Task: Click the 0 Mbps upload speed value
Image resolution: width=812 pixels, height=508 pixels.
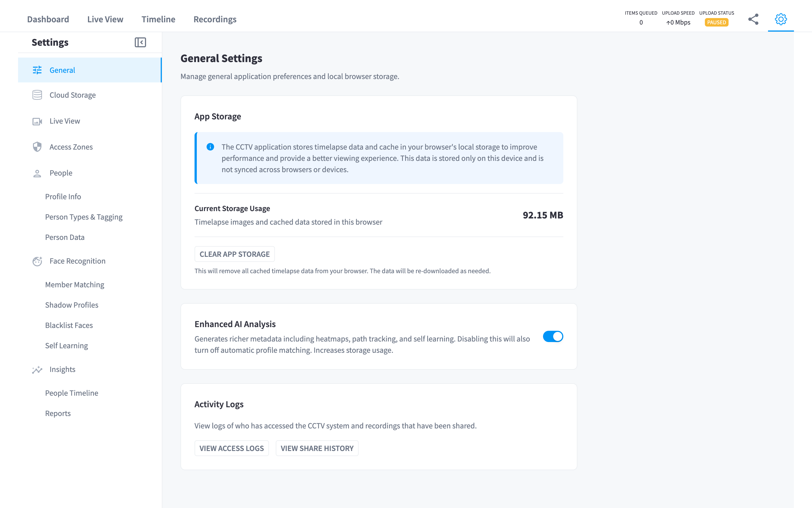Action: 678,23
